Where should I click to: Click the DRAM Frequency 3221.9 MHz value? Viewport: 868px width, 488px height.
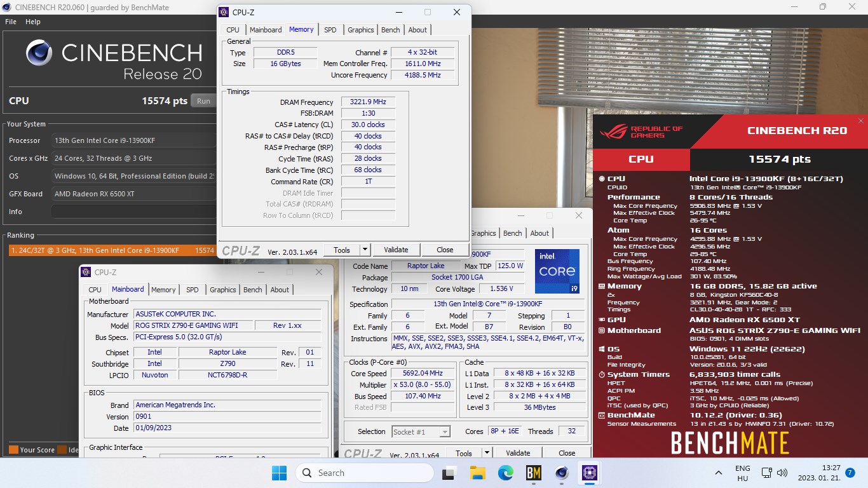(x=368, y=102)
